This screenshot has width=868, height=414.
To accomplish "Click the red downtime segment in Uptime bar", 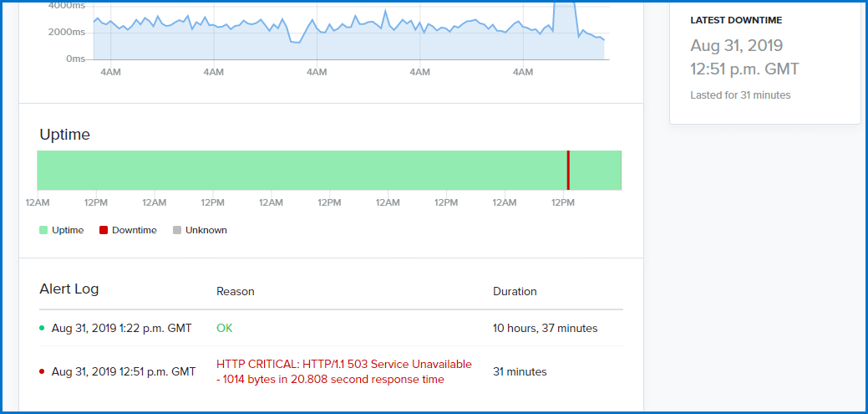I will click(x=568, y=170).
